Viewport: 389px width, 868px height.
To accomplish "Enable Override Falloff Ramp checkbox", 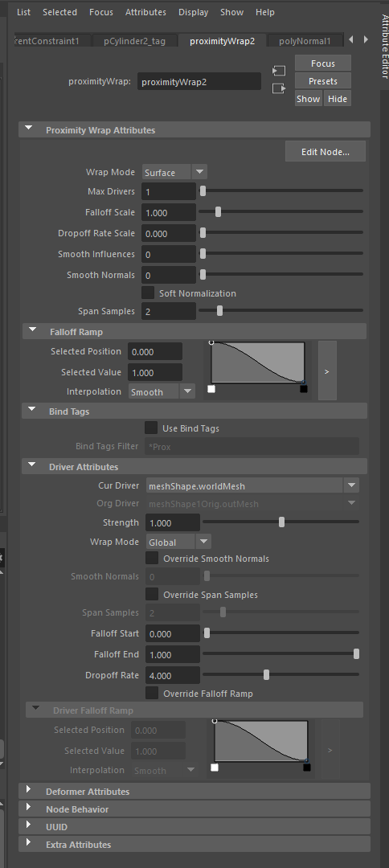I will (x=152, y=693).
